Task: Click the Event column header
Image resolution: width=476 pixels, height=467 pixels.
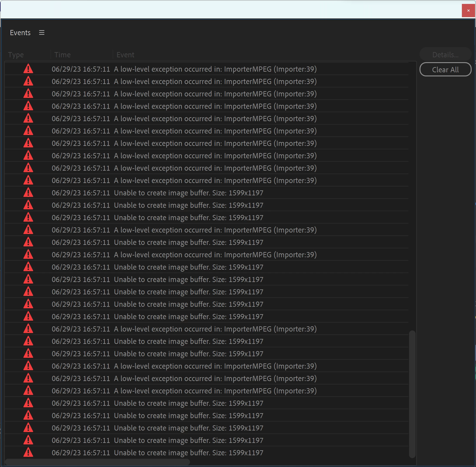Action: click(x=125, y=55)
